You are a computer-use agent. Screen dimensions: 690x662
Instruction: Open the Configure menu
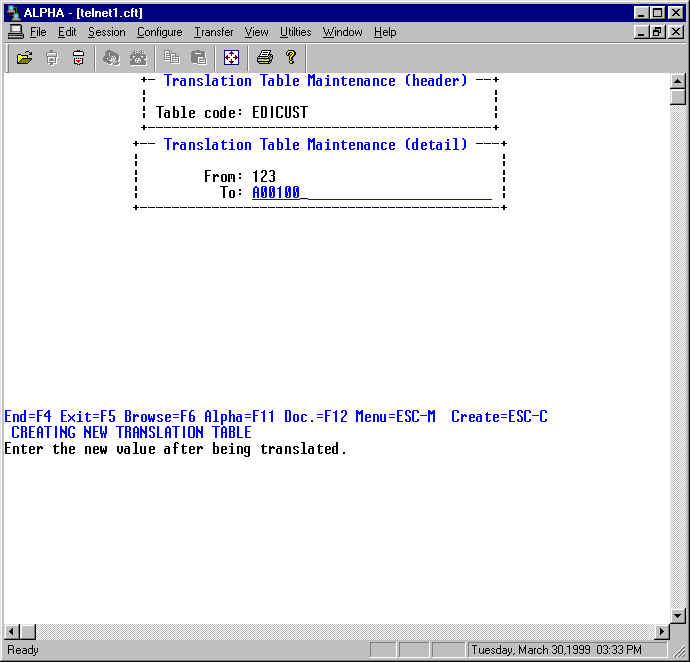[159, 32]
